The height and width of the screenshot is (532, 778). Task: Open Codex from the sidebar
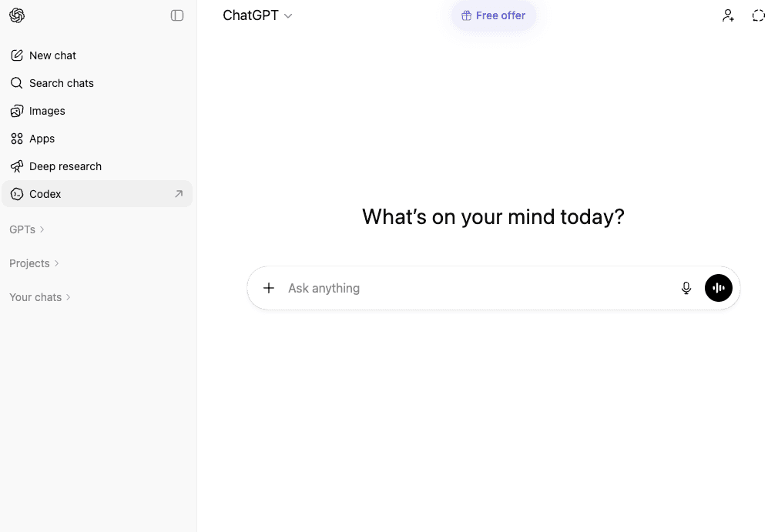(x=45, y=194)
